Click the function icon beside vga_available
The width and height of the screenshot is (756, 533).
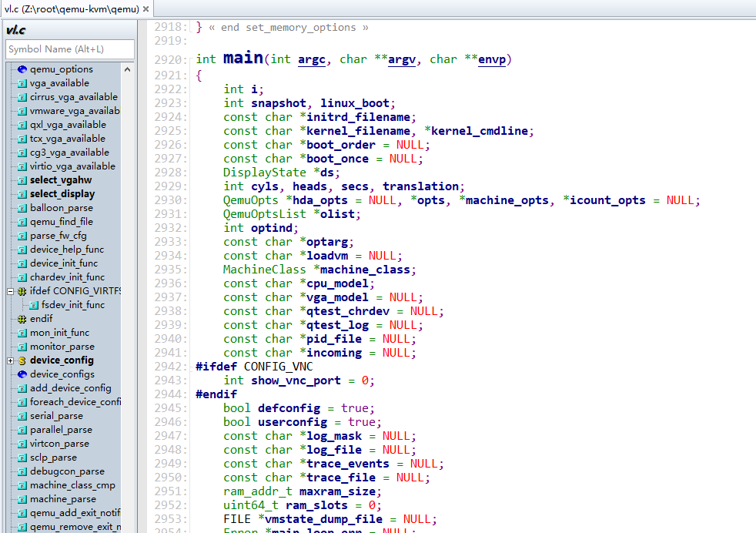tap(22, 83)
